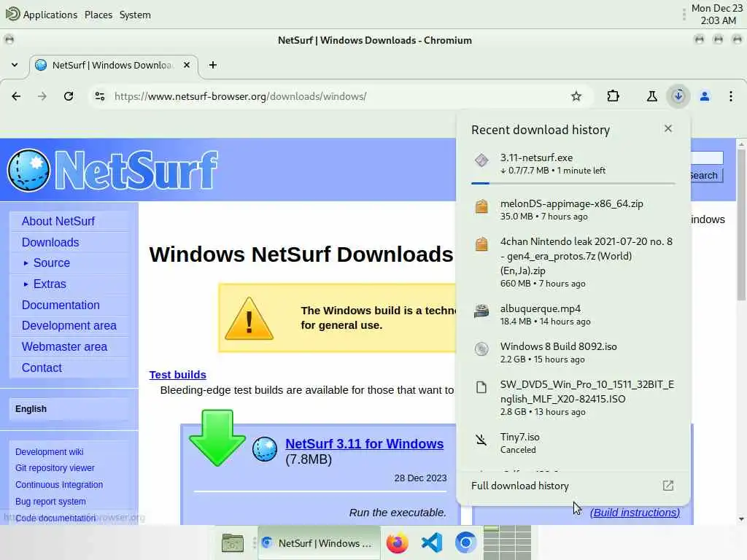The image size is (747, 560).
Task: Open Windows 8 Build 8092.iso entry
Action: pos(573,352)
